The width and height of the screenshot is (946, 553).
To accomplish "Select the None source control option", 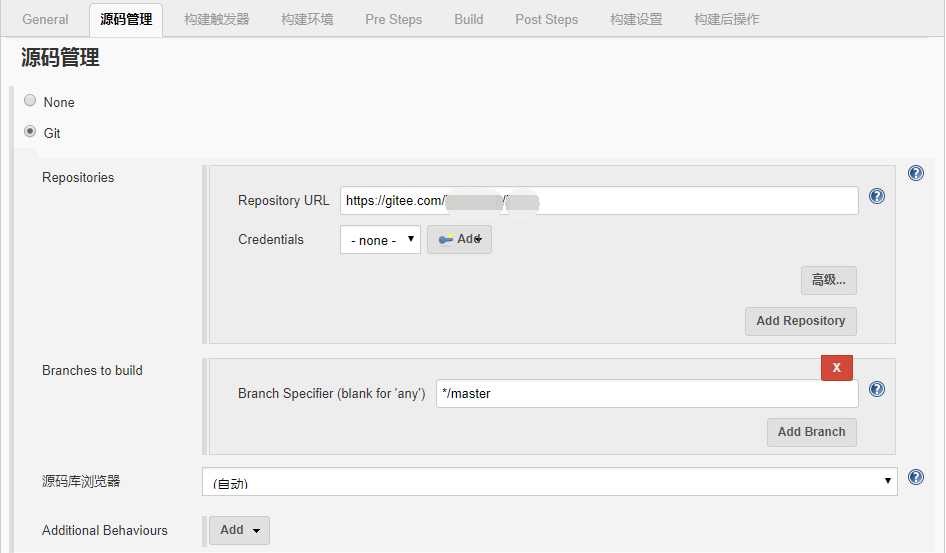I will [30, 101].
